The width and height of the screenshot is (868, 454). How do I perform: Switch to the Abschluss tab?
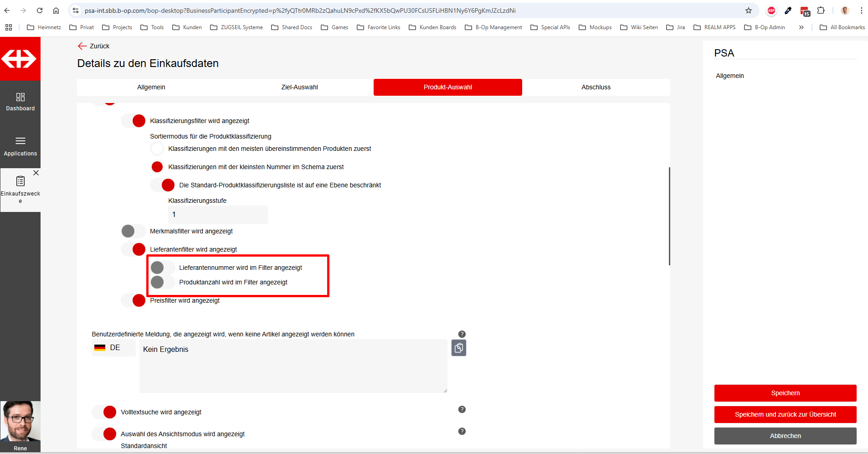click(x=596, y=87)
